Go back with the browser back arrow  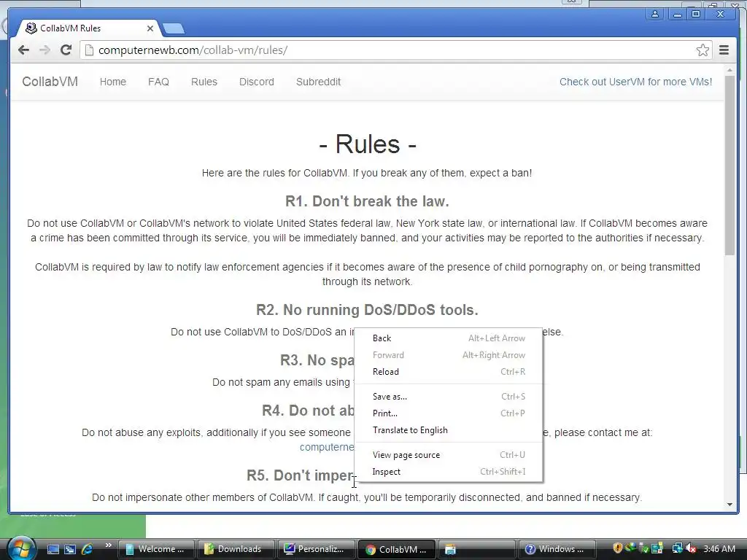tap(23, 50)
